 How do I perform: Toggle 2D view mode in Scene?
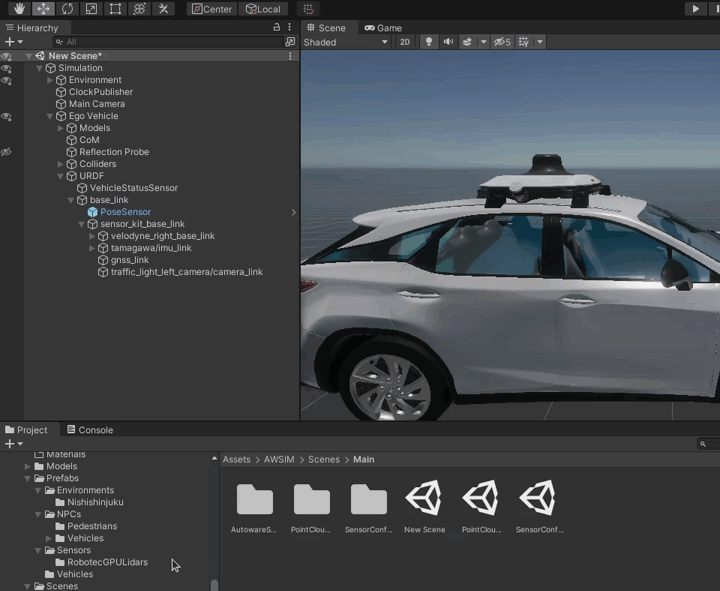pyautogui.click(x=405, y=42)
